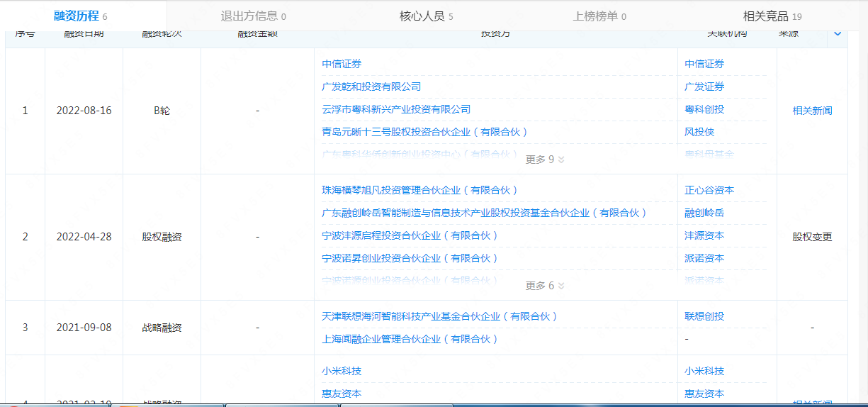The image size is (868, 407).
Task: Select the 股权融资 round cell
Action: (162, 237)
